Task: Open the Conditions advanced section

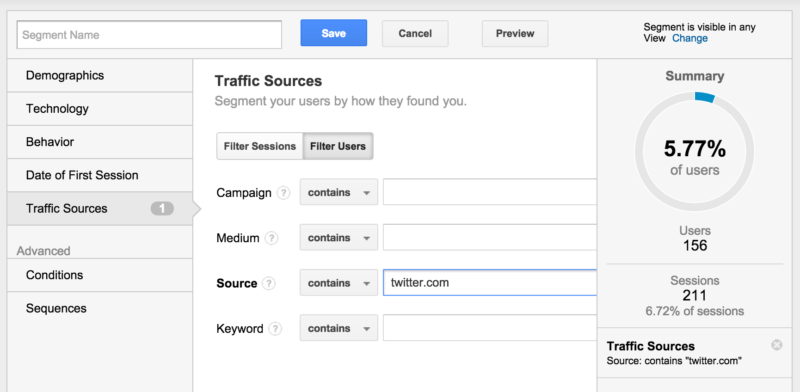Action: pyautogui.click(x=100, y=275)
